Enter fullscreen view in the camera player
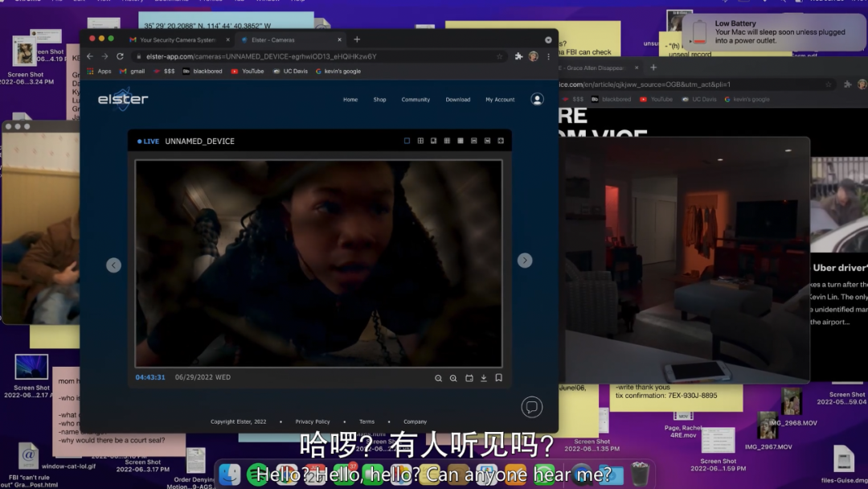Screen dimensions: 868x489 tap(501, 141)
